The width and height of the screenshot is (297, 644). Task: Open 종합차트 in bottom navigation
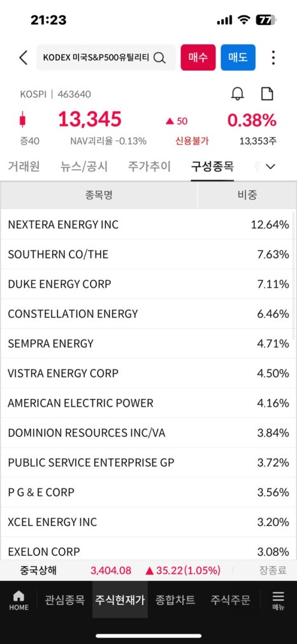(x=175, y=600)
